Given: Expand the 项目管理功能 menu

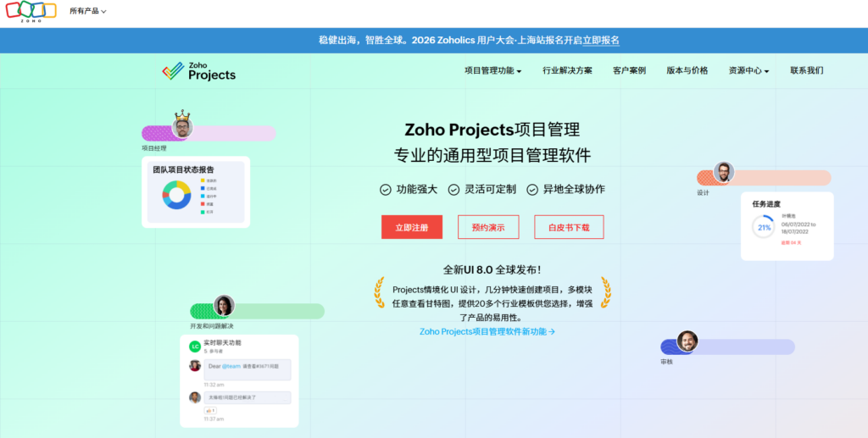Looking at the screenshot, I should coord(492,71).
